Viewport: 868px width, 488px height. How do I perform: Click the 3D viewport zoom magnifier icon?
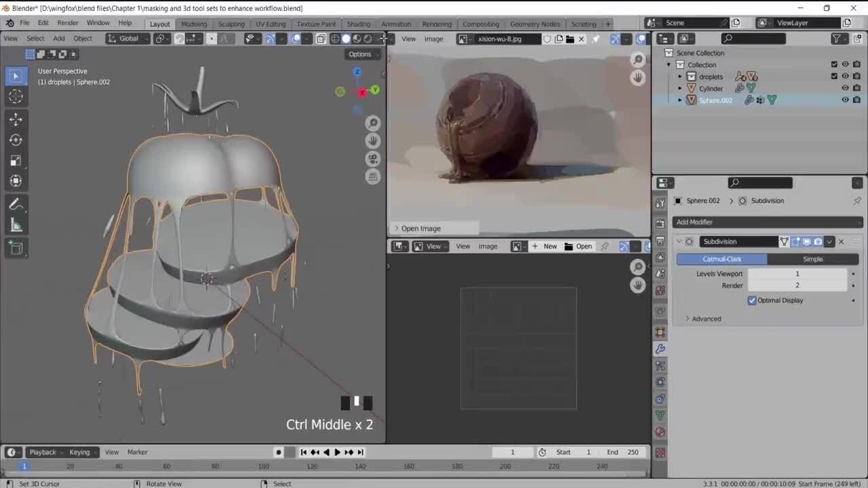pos(372,123)
